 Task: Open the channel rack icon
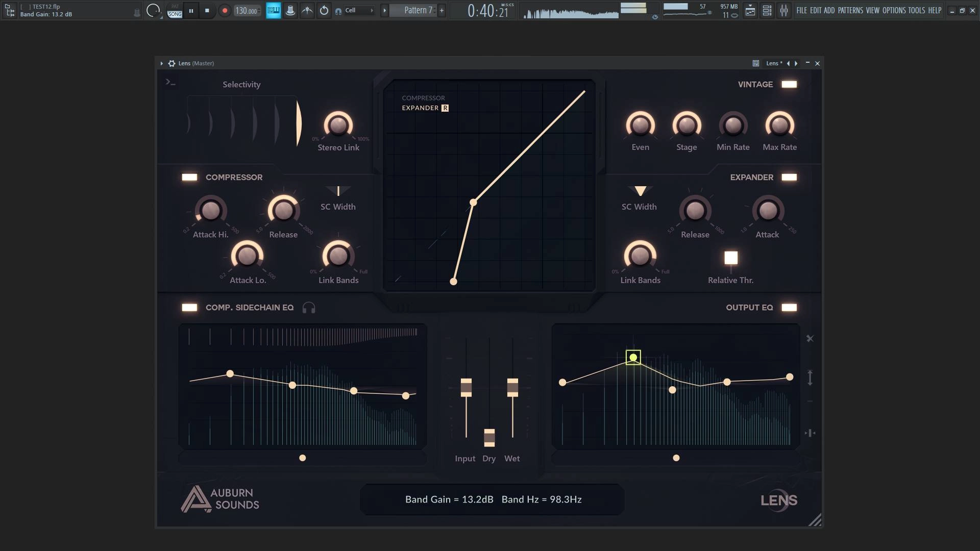point(767,10)
